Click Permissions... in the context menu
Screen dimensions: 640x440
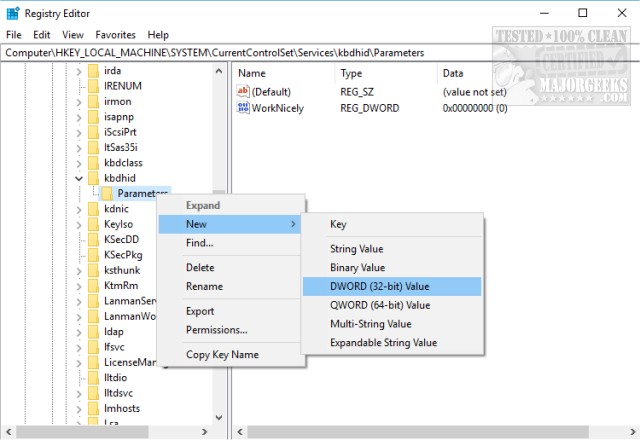230,330
